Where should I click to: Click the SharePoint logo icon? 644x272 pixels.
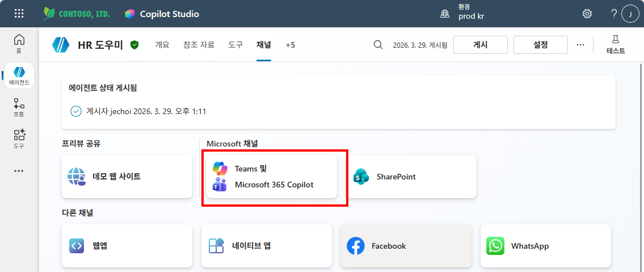click(361, 177)
